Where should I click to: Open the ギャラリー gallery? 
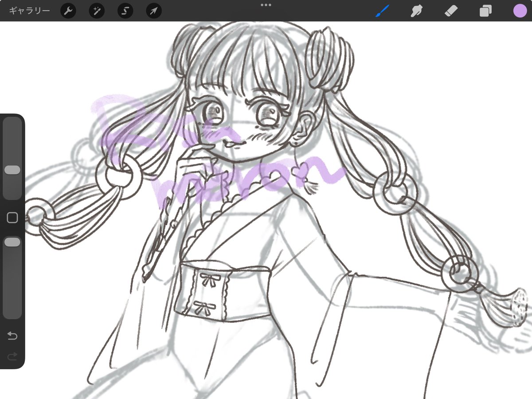click(x=29, y=11)
